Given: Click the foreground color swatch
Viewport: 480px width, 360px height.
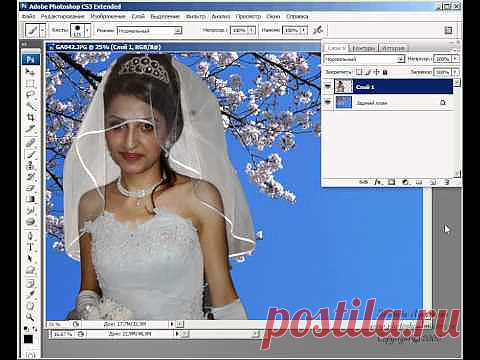Looking at the screenshot, I should coord(28,339).
